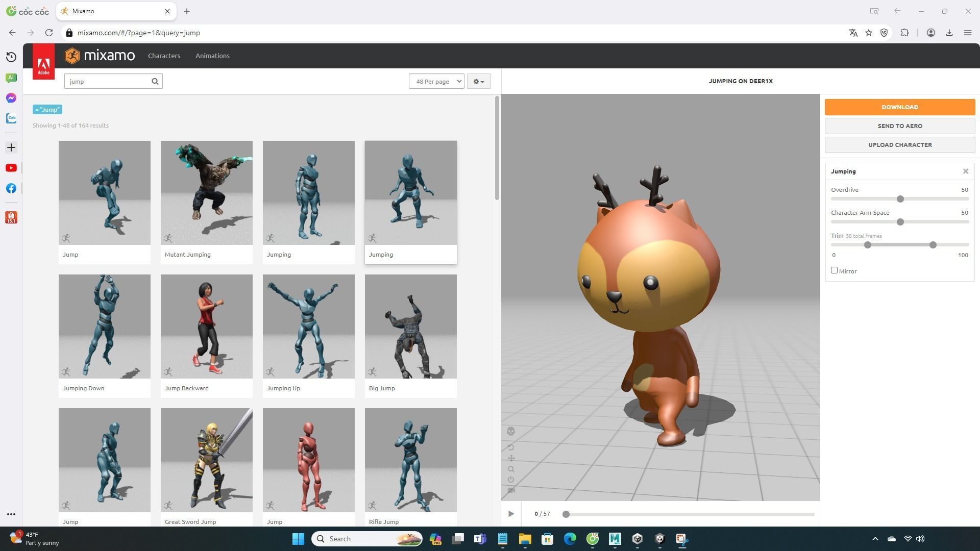Open Windows Start menu
Screen dimensions: 980x551
[x=298, y=539]
